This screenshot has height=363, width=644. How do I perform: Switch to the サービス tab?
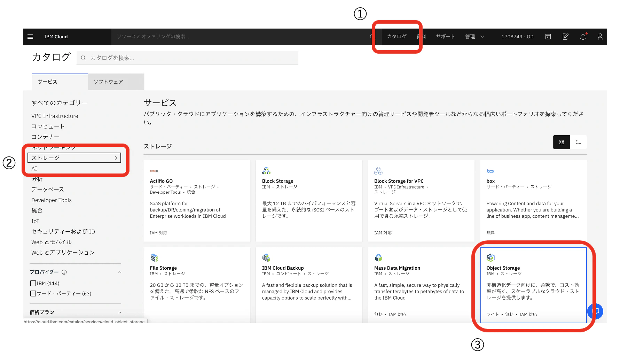coord(60,82)
